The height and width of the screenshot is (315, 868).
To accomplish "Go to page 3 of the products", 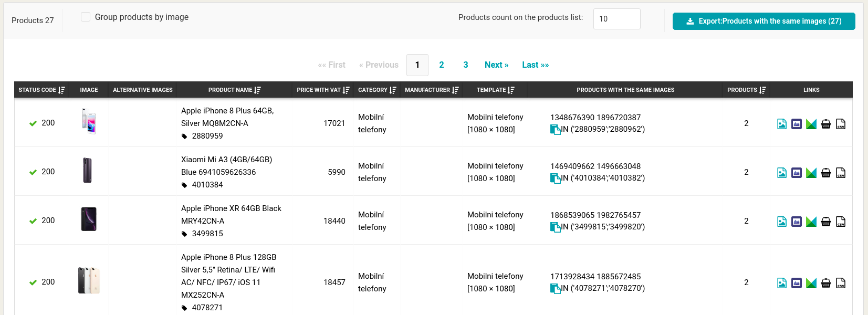I will tap(466, 65).
